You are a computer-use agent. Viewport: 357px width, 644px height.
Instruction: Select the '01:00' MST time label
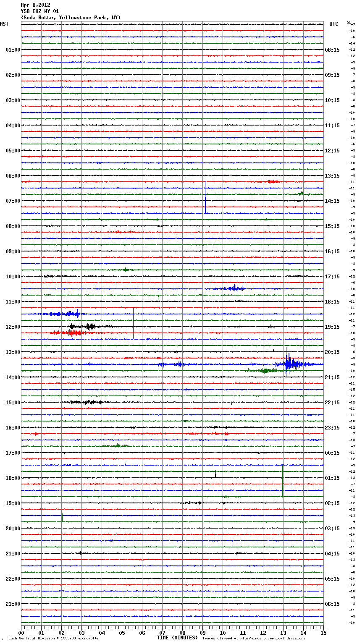pos(13,50)
